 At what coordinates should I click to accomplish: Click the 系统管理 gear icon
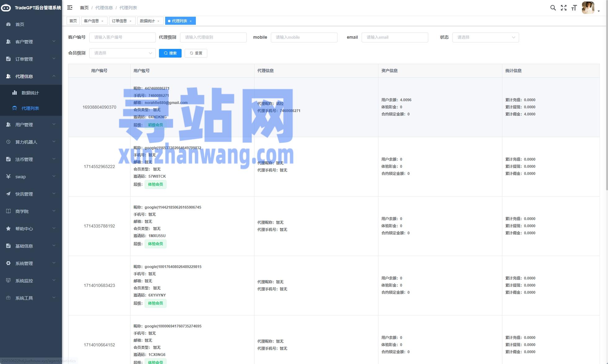8,263
